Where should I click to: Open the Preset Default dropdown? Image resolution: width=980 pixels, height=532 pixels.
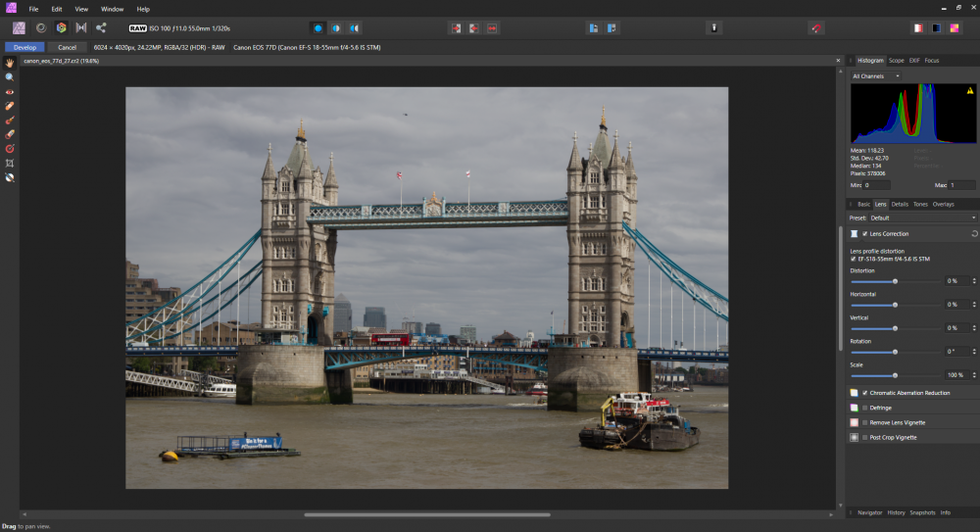923,218
